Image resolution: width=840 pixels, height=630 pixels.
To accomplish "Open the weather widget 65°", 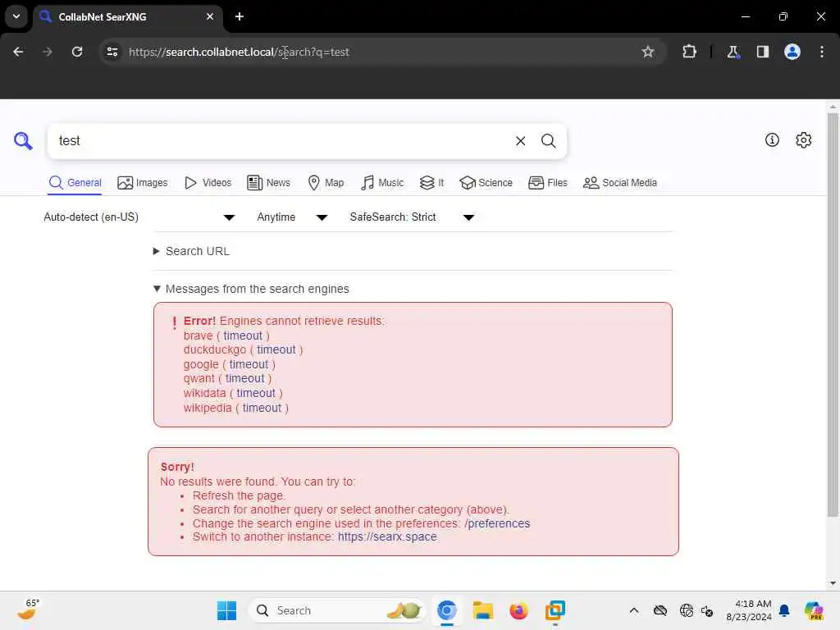I will click(x=27, y=609).
